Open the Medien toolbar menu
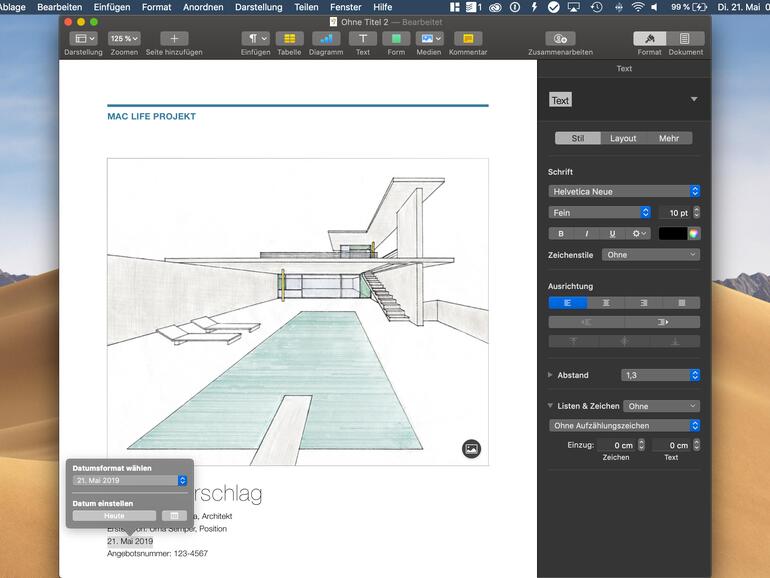Screen dimensions: 770x578 pos(429,39)
